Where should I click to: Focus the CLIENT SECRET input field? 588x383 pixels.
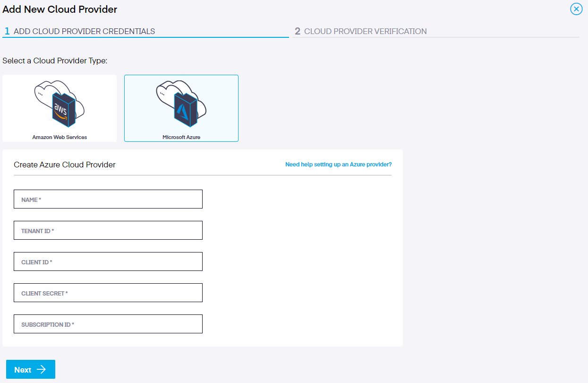[x=108, y=293]
